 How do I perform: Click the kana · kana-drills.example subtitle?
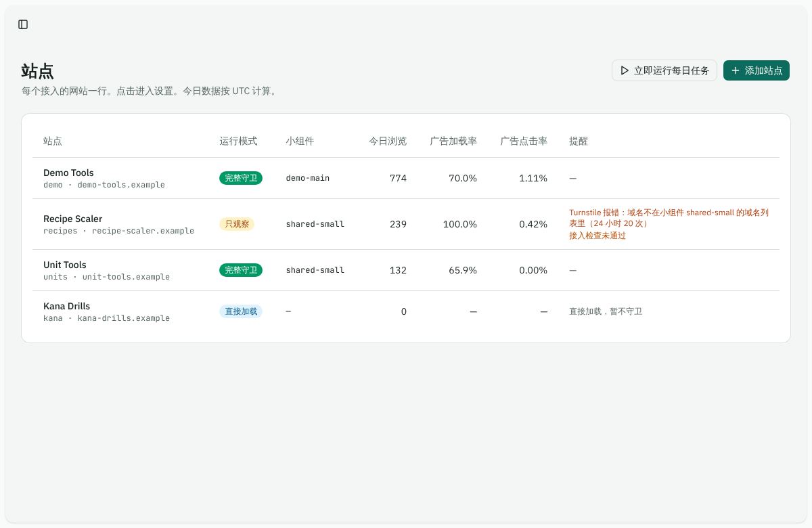106,318
